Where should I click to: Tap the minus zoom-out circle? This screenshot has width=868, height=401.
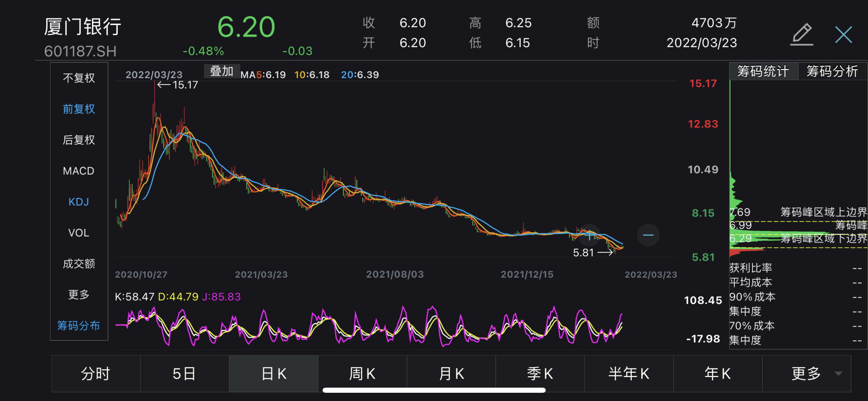(x=648, y=235)
